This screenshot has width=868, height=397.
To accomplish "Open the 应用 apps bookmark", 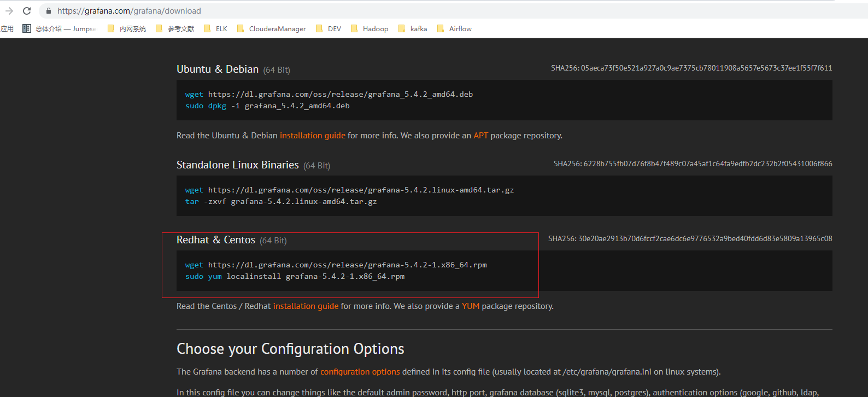I will pos(7,29).
